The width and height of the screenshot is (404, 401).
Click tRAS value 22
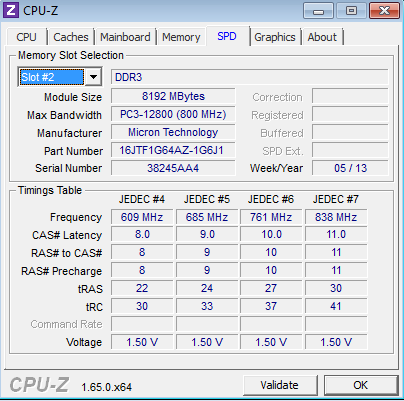tap(142, 288)
